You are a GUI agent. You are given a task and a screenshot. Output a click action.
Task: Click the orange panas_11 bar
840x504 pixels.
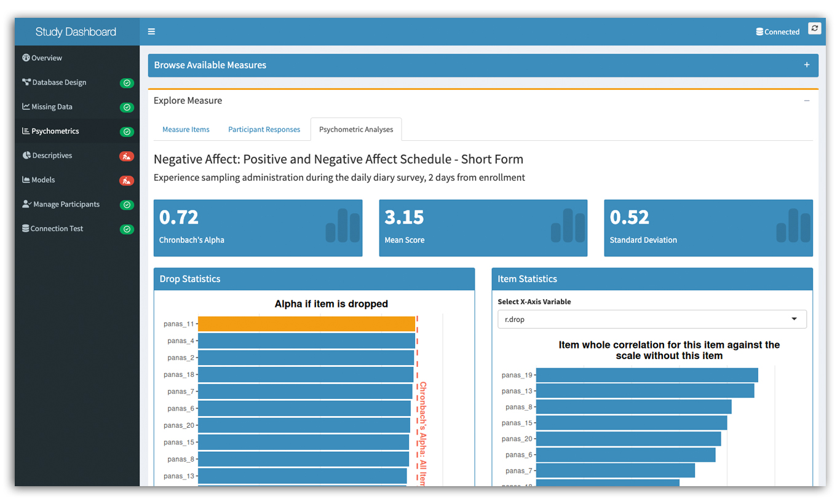point(306,324)
